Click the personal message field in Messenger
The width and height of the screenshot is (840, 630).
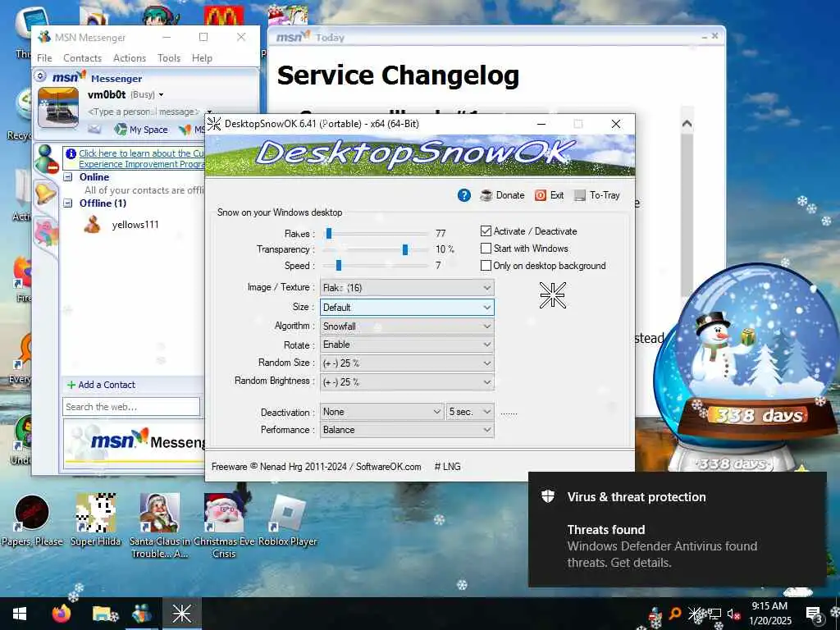(x=143, y=112)
